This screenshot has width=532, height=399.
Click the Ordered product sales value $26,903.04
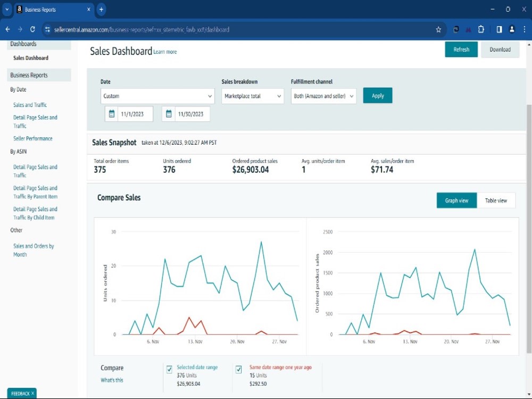(251, 170)
